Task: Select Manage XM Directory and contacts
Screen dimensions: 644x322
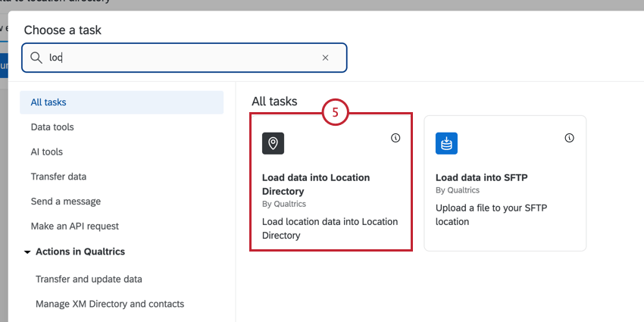Action: click(x=110, y=304)
